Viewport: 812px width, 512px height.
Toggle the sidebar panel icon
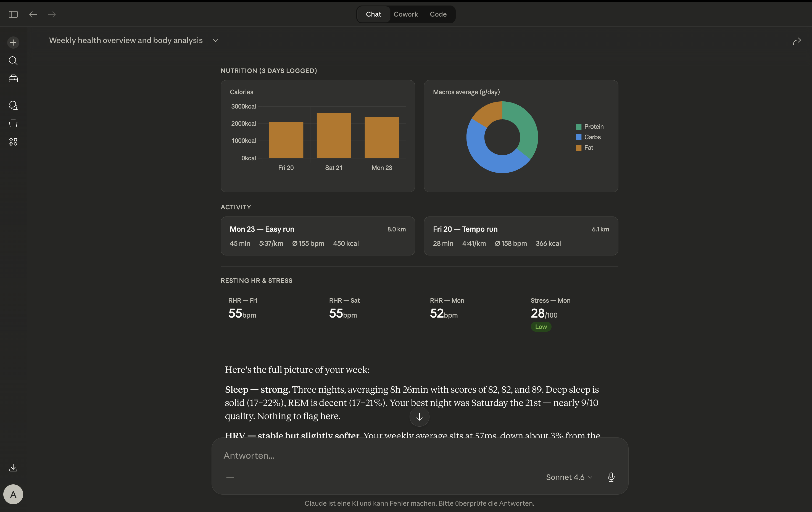tap(13, 14)
